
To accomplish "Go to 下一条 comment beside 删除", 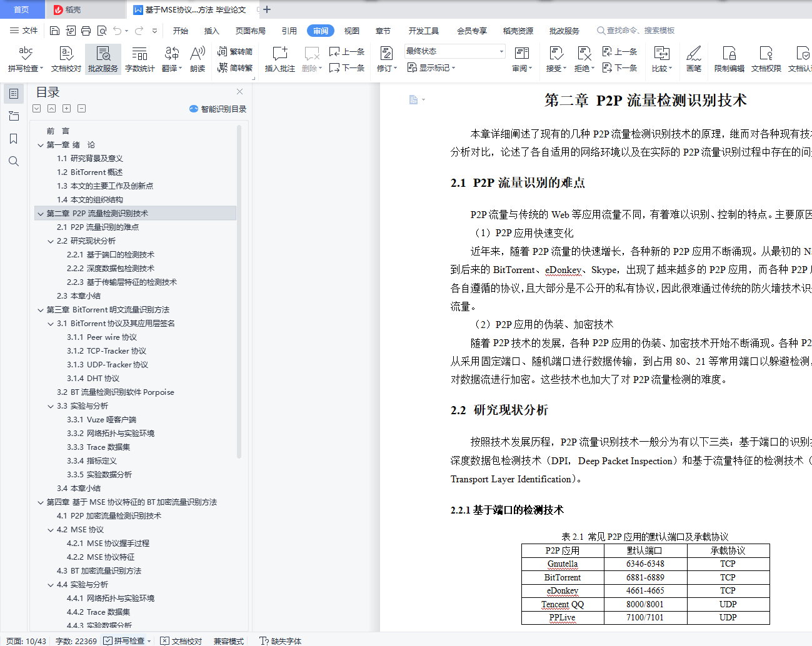I will (x=347, y=67).
